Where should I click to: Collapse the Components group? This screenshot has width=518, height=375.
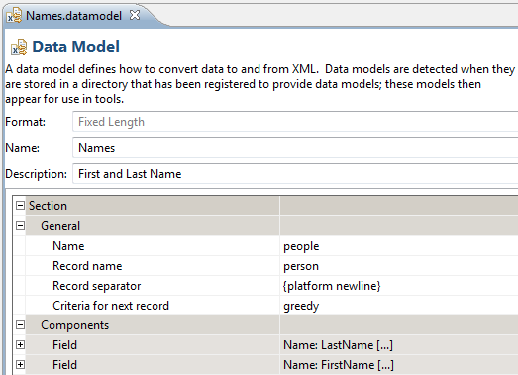pyautogui.click(x=20, y=324)
